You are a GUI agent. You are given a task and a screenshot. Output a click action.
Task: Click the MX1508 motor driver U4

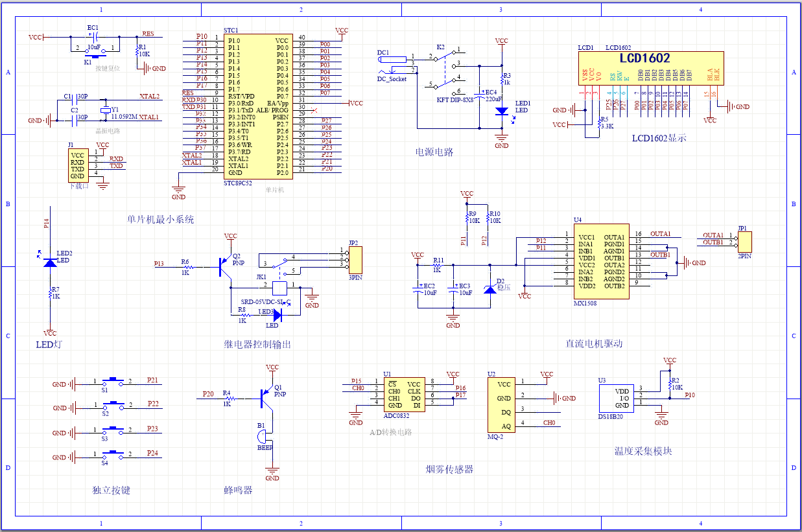[601, 262]
